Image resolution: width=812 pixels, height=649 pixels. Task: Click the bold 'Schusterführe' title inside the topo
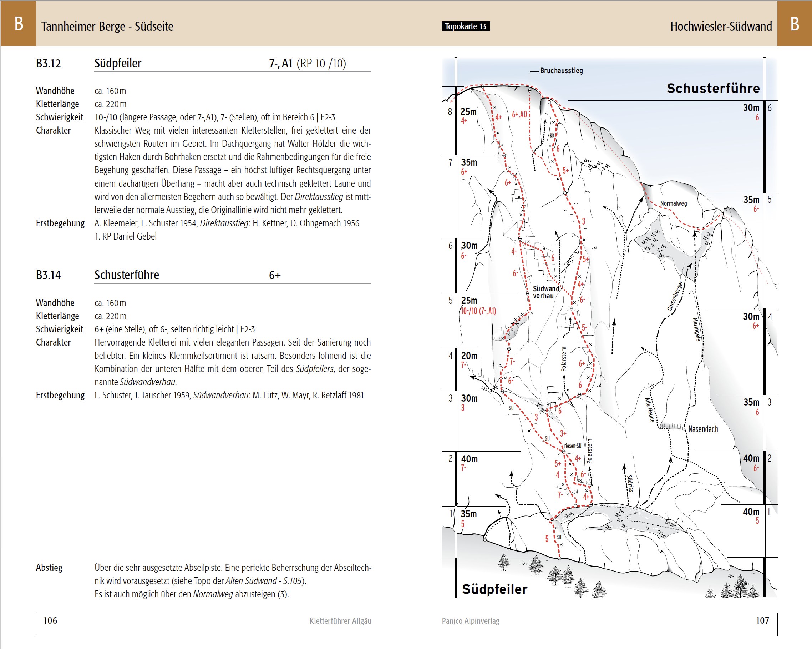(x=713, y=88)
